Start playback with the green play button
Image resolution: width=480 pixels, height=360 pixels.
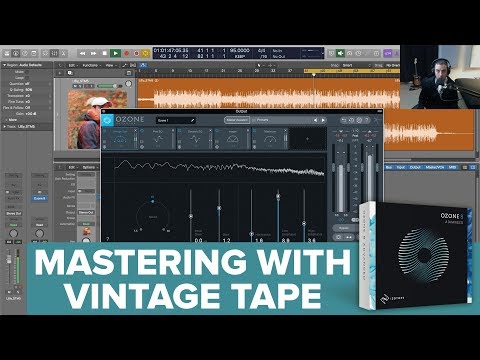point(115,53)
